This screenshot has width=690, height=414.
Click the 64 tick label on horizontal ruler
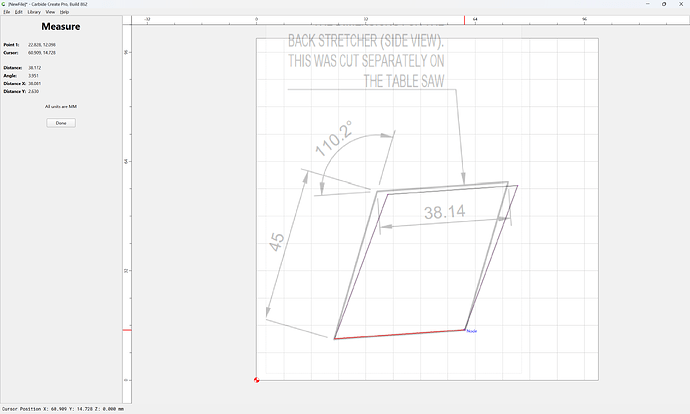coord(475,19)
